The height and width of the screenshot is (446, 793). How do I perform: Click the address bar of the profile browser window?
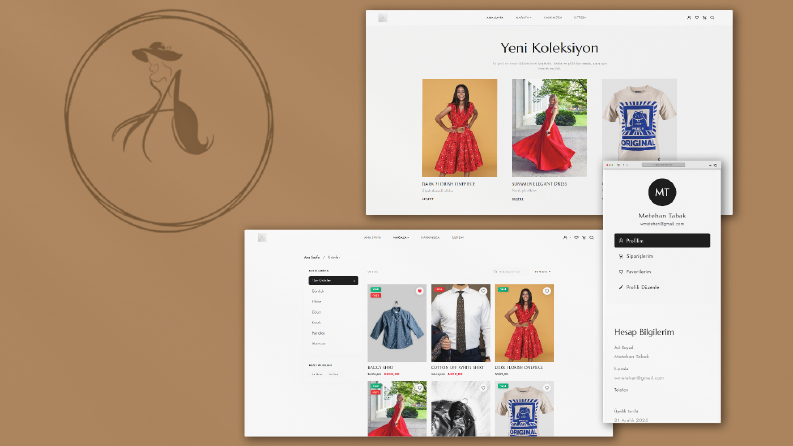663,165
